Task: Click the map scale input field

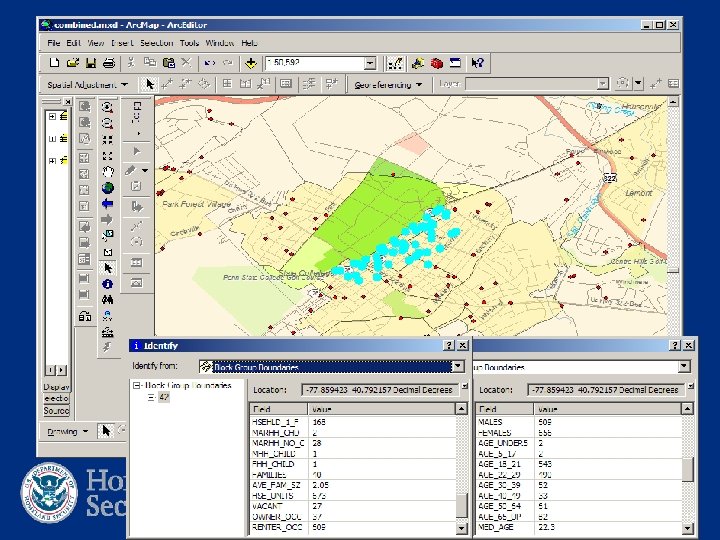Action: point(315,63)
